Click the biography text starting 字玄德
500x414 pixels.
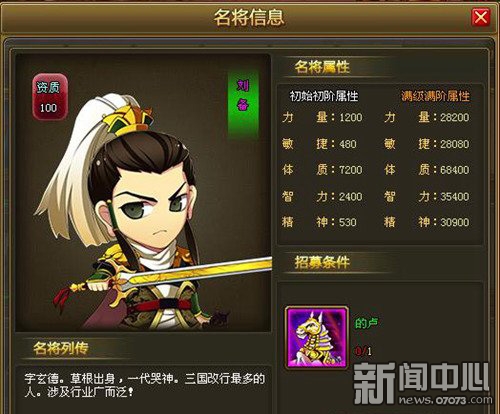(x=144, y=385)
